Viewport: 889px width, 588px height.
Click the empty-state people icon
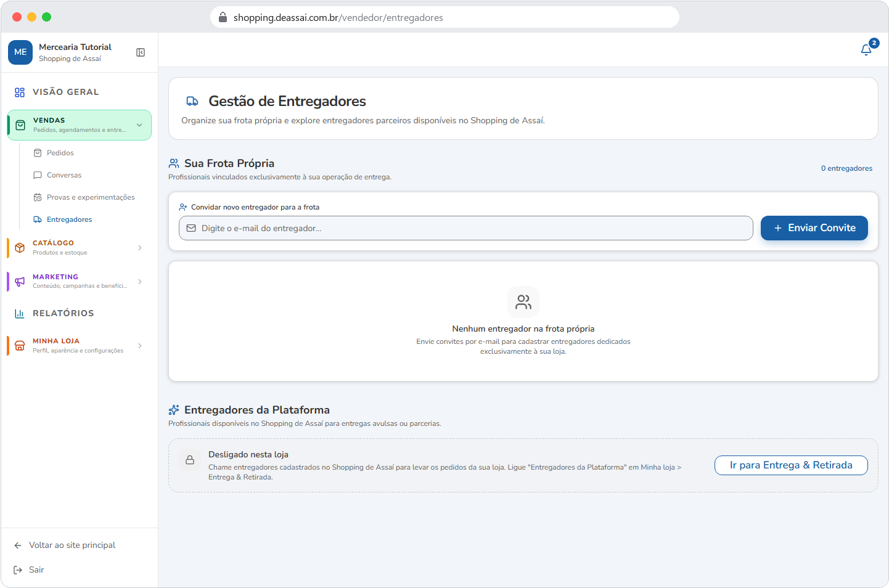(x=523, y=302)
